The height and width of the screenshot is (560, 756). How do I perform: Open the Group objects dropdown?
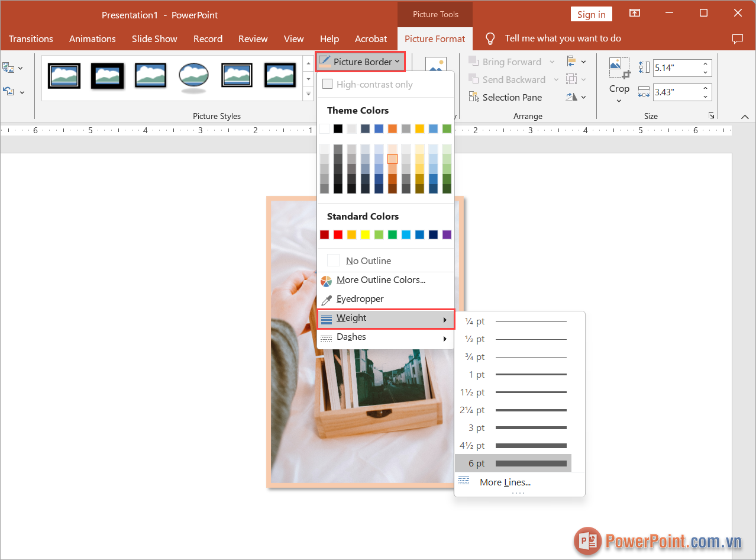576,79
